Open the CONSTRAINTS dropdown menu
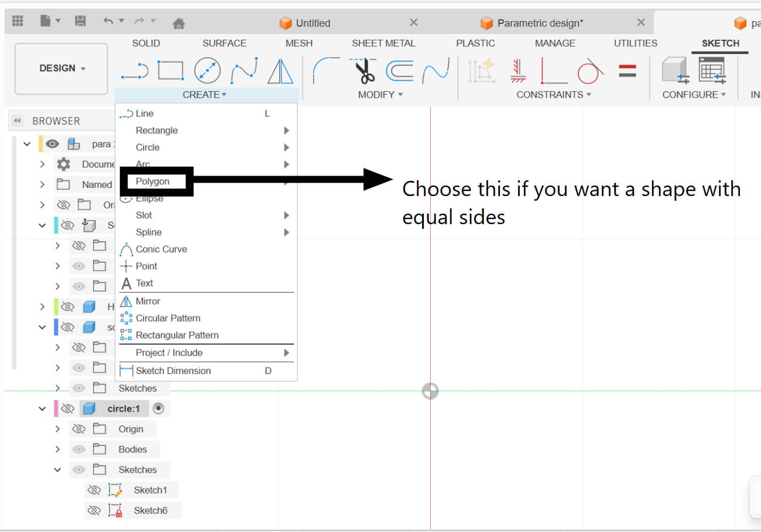The image size is (761, 532). [554, 94]
